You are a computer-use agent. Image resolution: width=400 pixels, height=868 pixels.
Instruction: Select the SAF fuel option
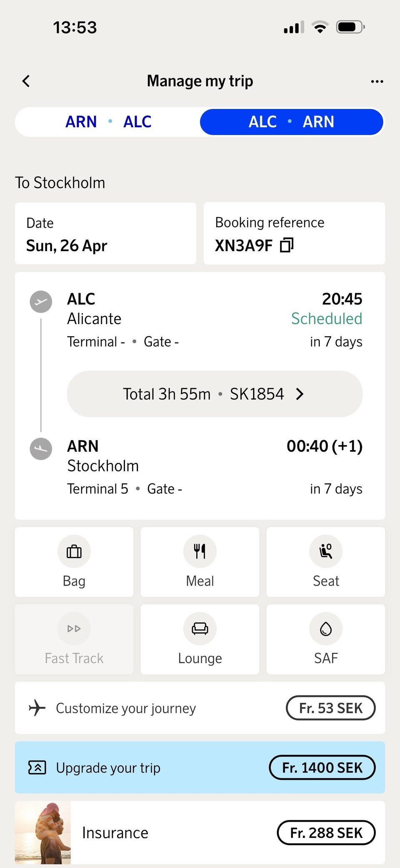tap(326, 639)
